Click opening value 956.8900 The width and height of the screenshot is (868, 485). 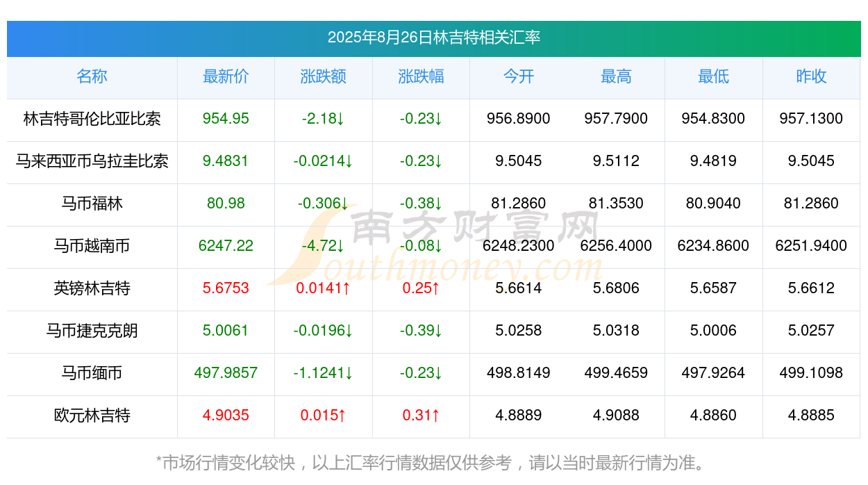[519, 119]
